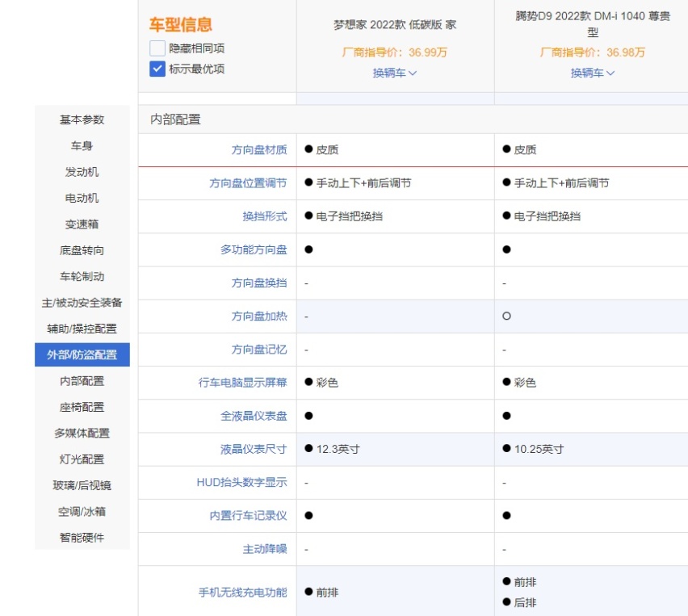Screen dimensions: 688x616
Task: Open the 多功能方向盘 parameter link
Action: [x=254, y=249]
